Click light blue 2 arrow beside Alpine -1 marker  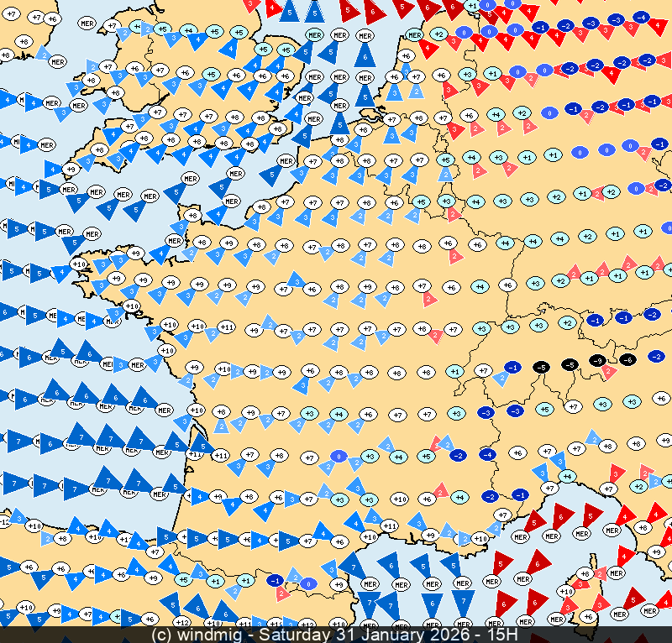tap(501, 378)
